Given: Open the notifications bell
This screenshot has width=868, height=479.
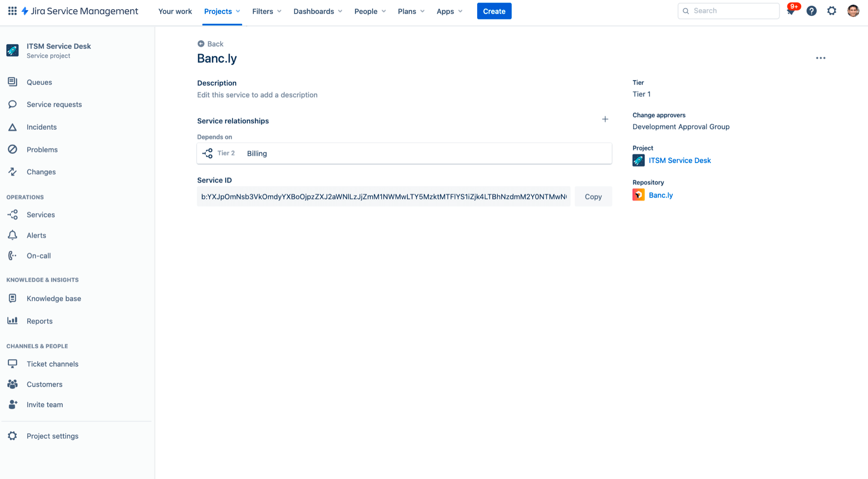Looking at the screenshot, I should pyautogui.click(x=791, y=11).
